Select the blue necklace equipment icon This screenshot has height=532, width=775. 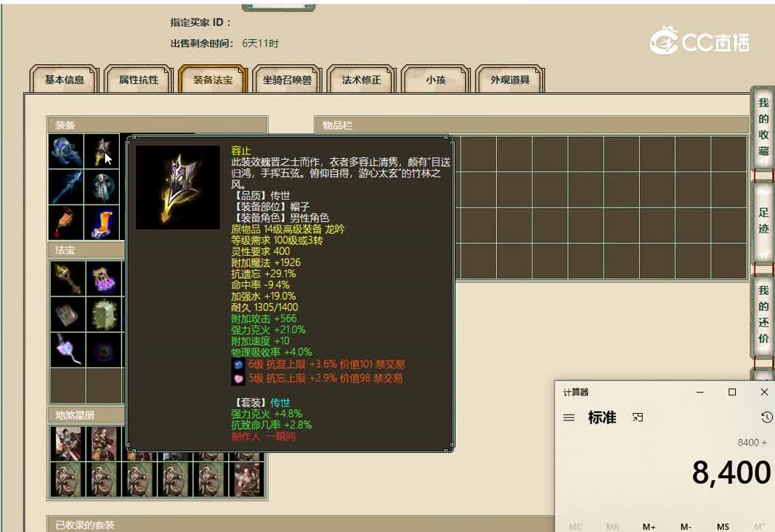pyautogui.click(x=66, y=151)
